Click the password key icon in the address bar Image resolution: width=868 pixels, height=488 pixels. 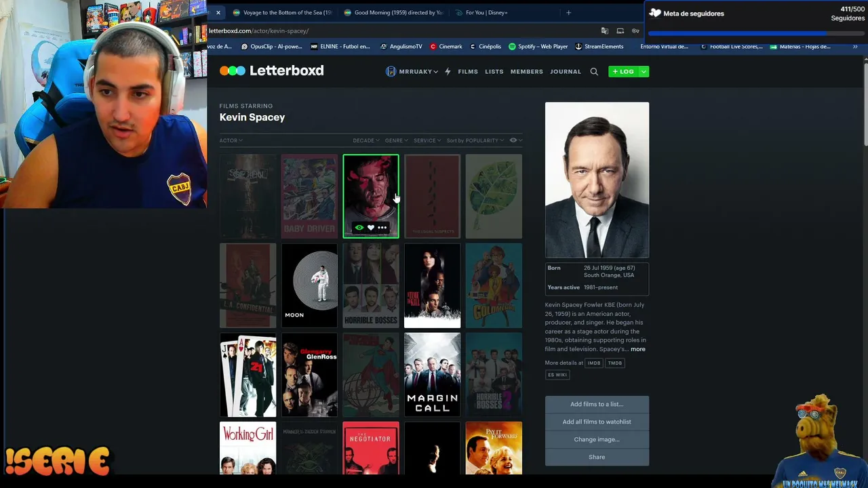pos(635,30)
